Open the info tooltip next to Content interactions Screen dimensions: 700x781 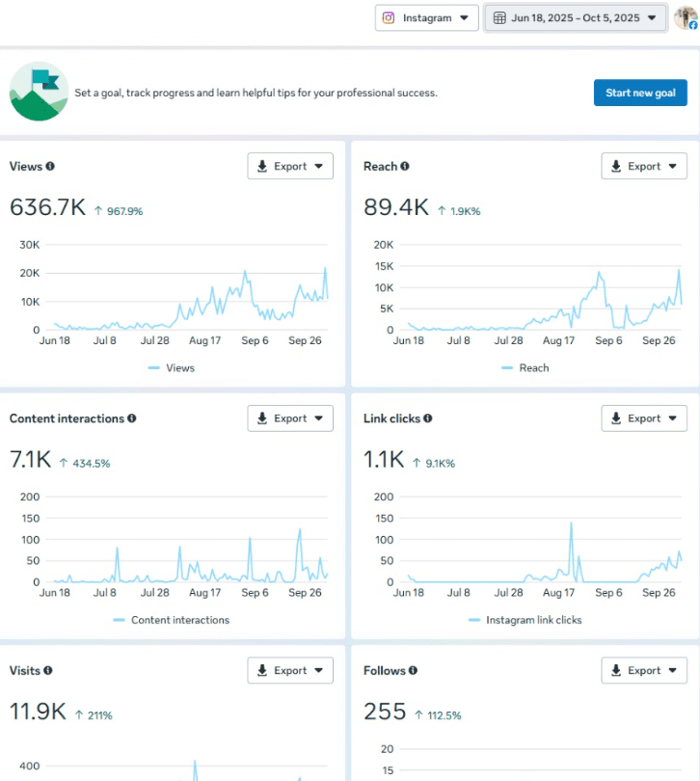point(132,418)
